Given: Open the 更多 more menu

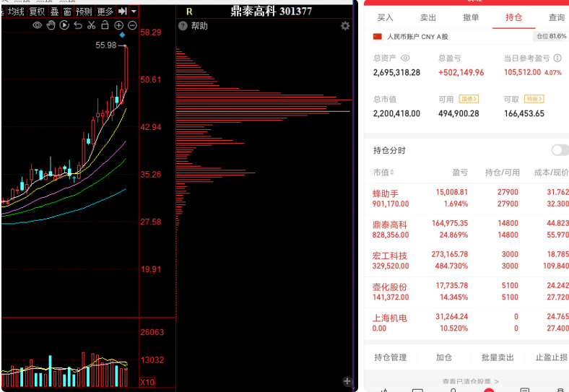Looking at the screenshot, I should 105,12.
